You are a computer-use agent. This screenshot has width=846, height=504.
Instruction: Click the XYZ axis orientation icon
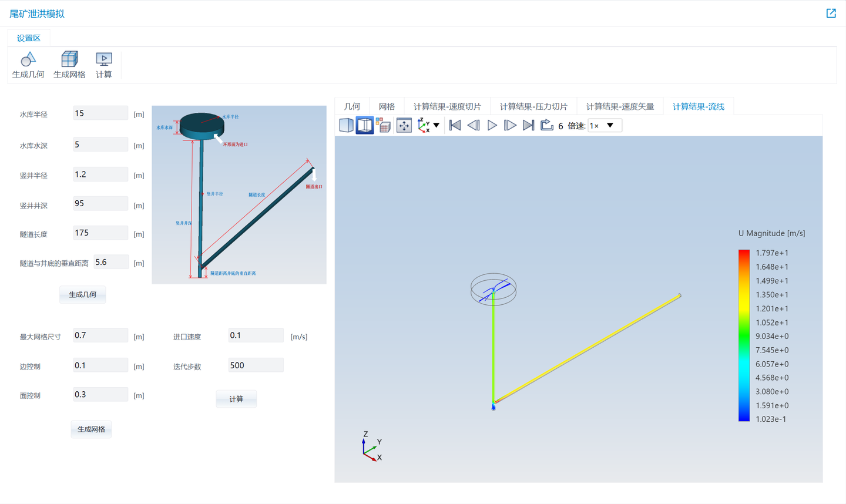click(x=424, y=125)
